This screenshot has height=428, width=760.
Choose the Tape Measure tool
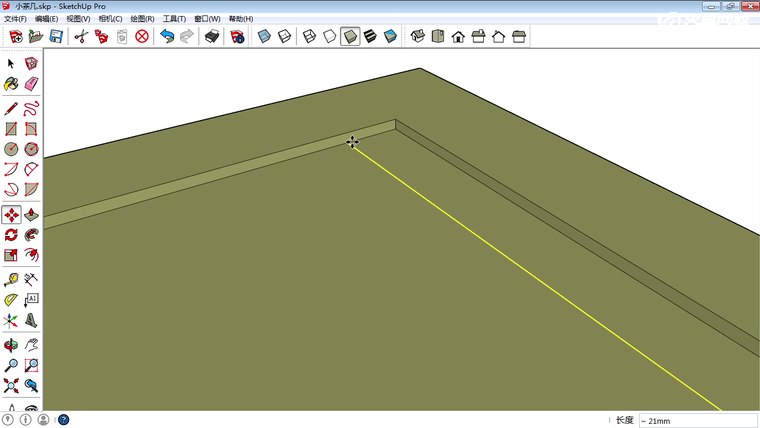[x=11, y=279]
